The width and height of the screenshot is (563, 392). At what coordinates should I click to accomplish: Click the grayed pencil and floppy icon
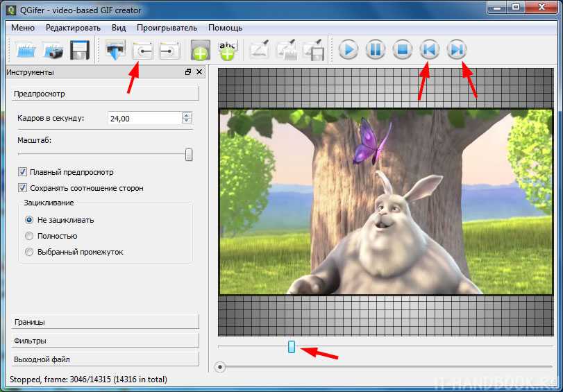pyautogui.click(x=314, y=49)
